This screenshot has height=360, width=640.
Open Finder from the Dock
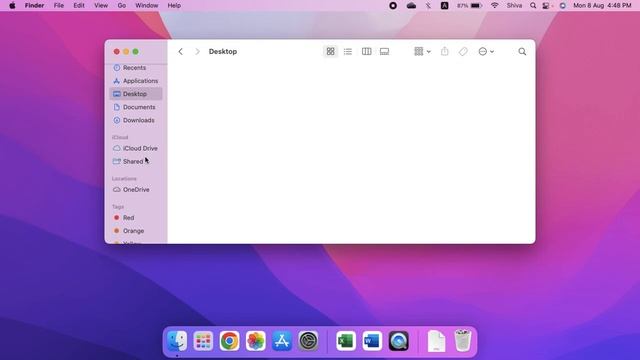point(177,341)
